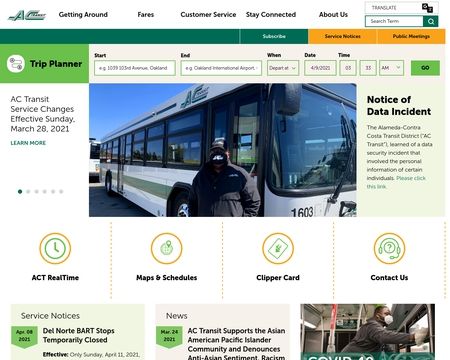Viewport: 450px width, 360px height.
Task: Click the Contact Us label
Action: click(x=389, y=278)
